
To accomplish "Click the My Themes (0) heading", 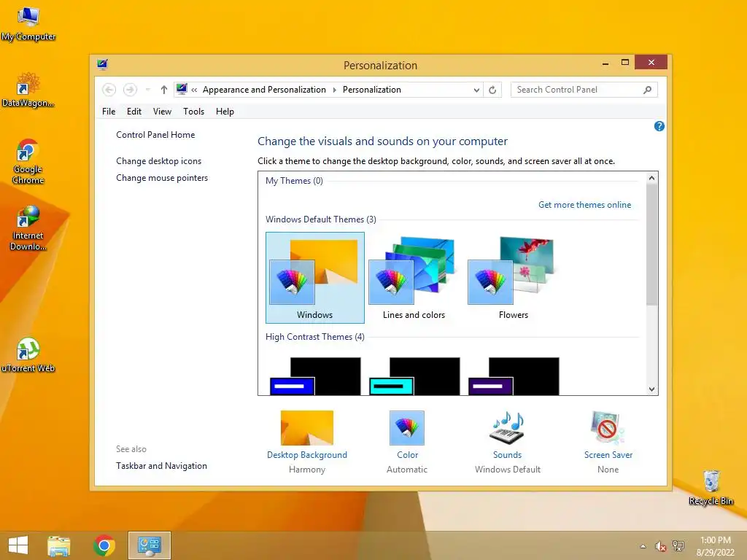I will coord(294,181).
